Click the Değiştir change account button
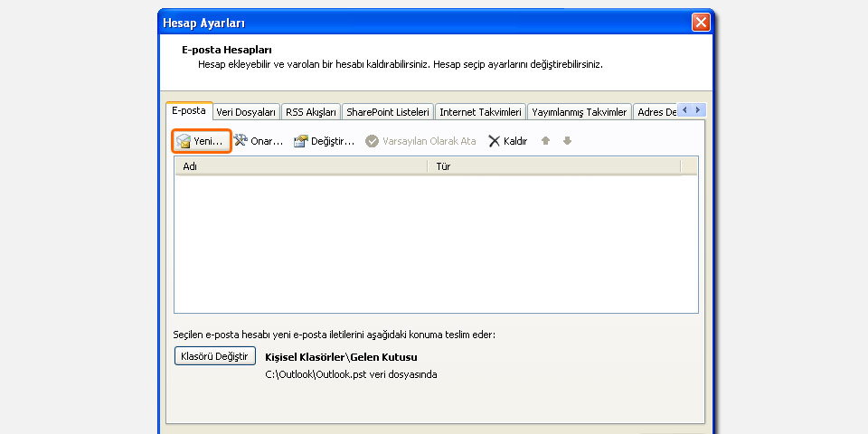 (324, 141)
